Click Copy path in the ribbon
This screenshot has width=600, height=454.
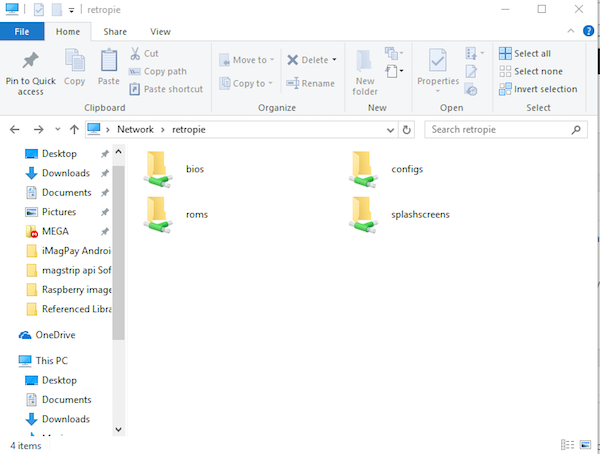[x=158, y=72]
